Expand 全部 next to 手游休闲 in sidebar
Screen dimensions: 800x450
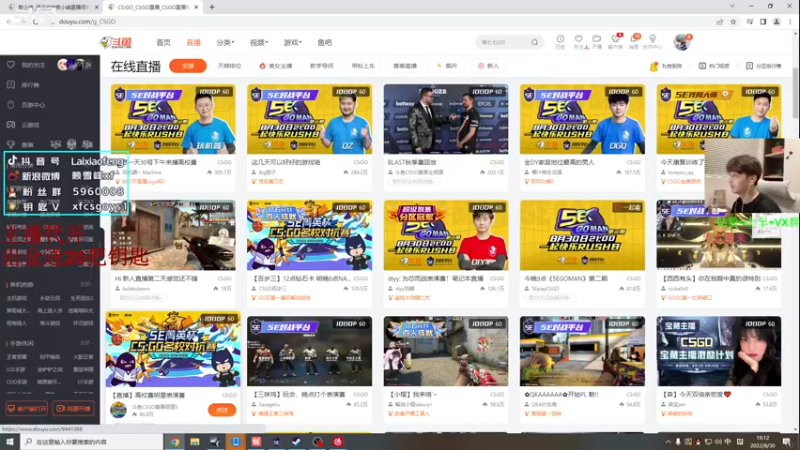tap(86, 343)
